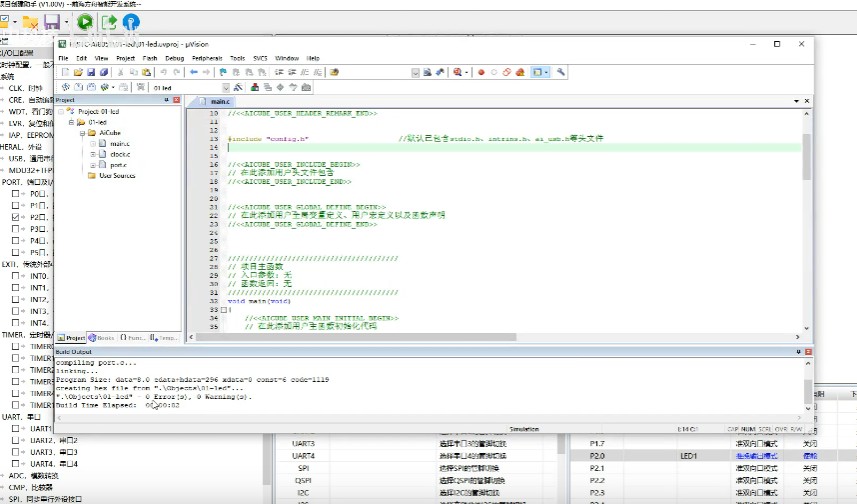Viewport: 857px width, 504px height.
Task: Click the Open file toolbar icon
Action: tap(77, 72)
